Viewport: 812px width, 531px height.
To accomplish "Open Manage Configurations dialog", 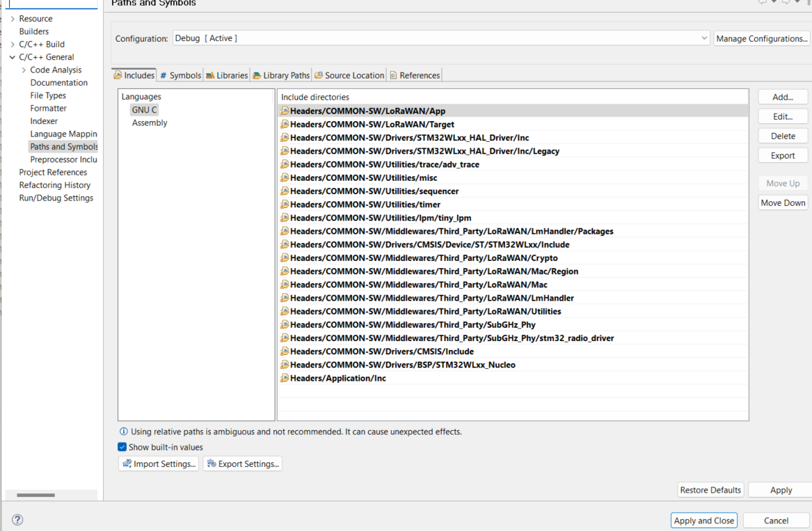I will 761,38.
